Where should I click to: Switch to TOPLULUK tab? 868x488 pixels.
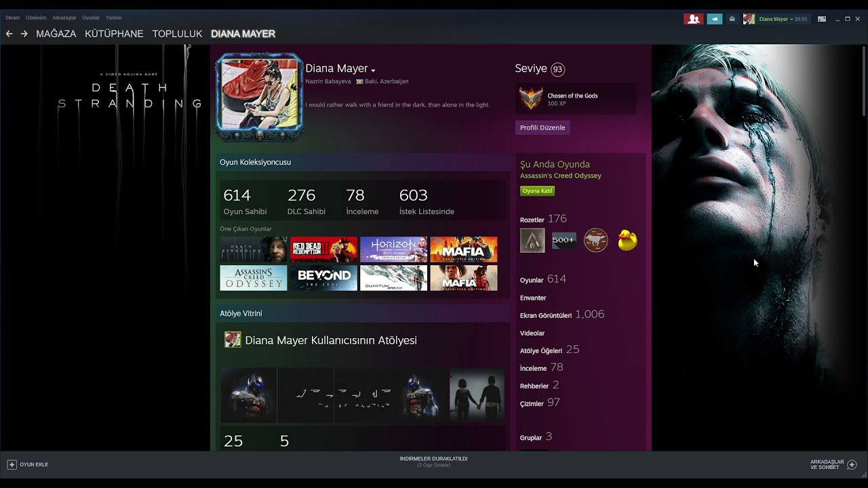[x=177, y=34]
